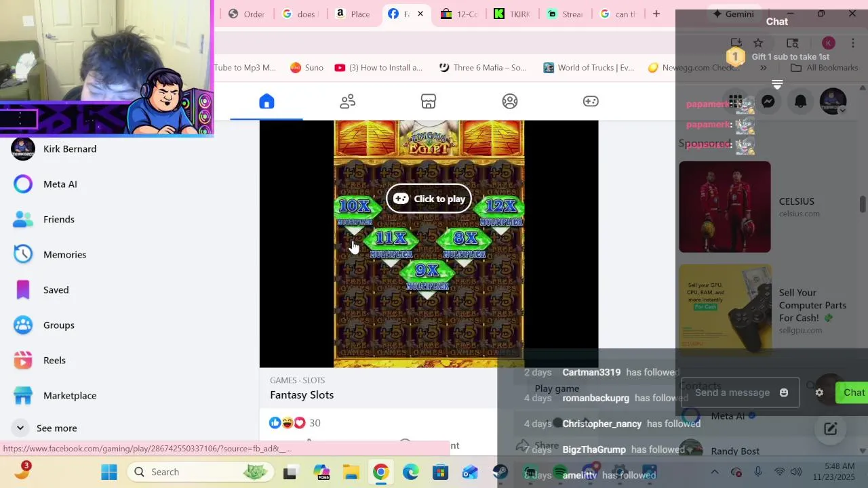The height and width of the screenshot is (488, 868).
Task: Open the sellgpu.com ad image
Action: point(725,310)
